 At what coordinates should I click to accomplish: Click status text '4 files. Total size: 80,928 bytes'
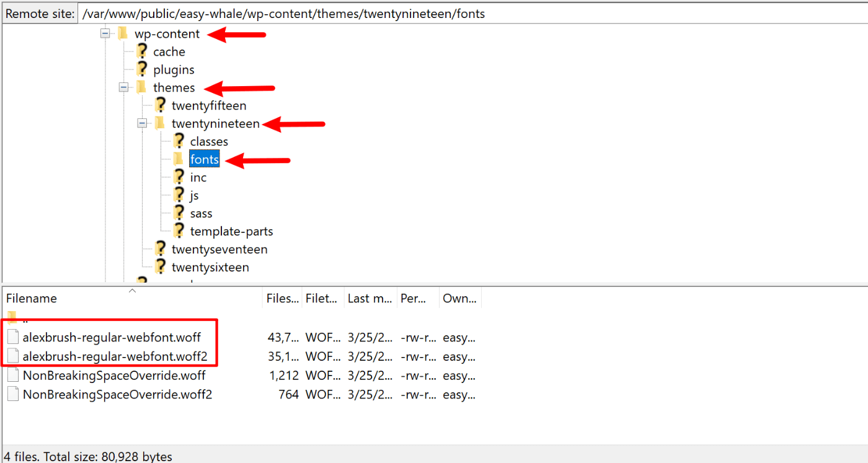tap(88, 456)
